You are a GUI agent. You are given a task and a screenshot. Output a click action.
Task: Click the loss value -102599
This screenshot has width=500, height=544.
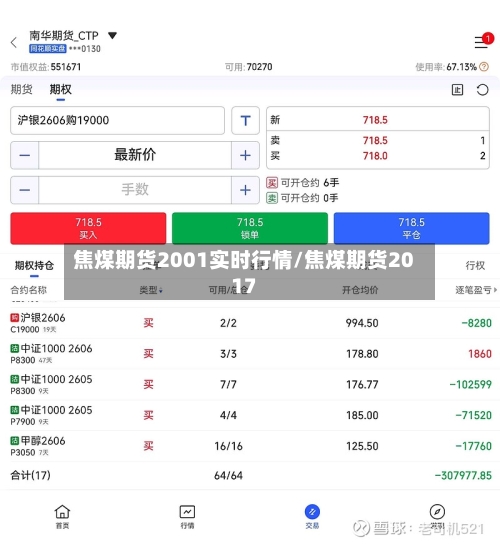click(471, 384)
